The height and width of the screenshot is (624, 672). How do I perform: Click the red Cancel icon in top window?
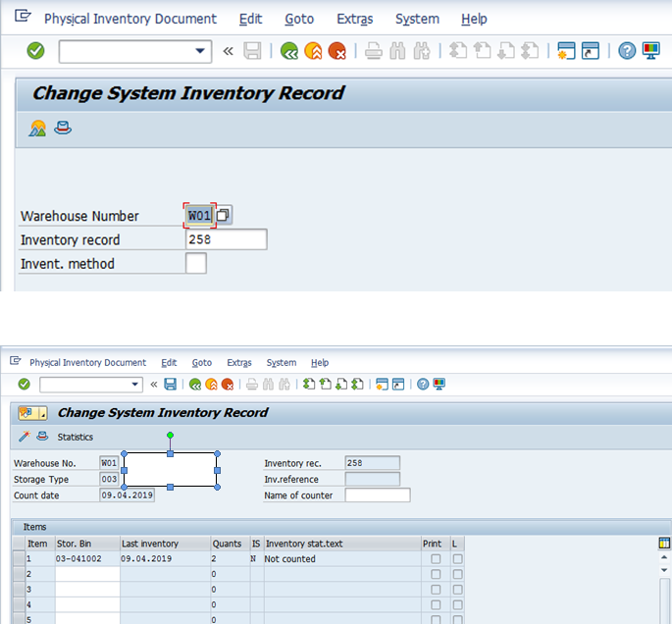[337, 51]
